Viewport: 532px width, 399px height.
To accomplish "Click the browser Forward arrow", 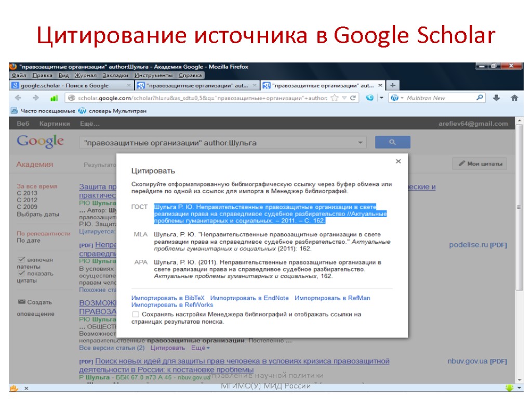I will point(36,98).
